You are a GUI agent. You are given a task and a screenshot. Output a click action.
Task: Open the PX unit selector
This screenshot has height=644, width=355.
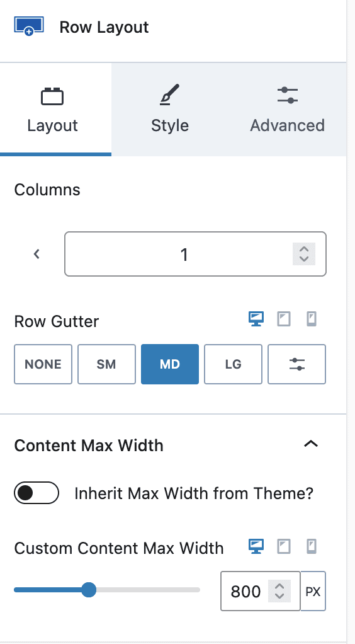(x=313, y=591)
